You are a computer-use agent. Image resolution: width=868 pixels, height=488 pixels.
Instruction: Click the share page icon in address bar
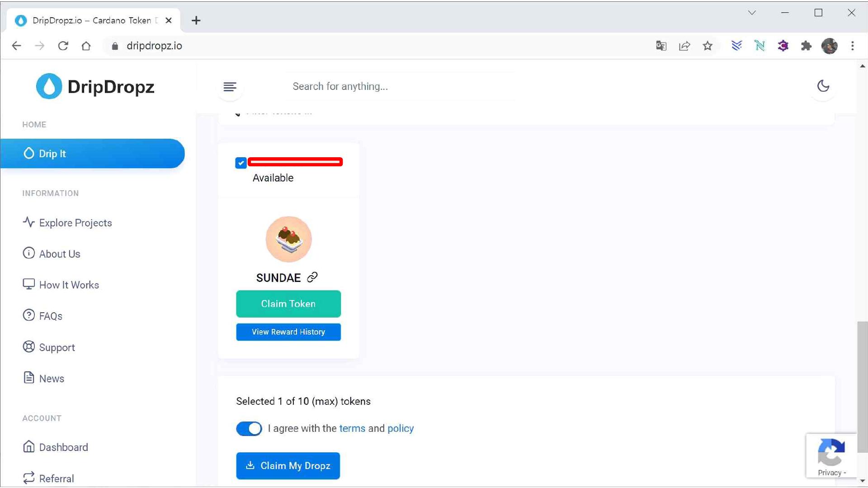tap(684, 46)
